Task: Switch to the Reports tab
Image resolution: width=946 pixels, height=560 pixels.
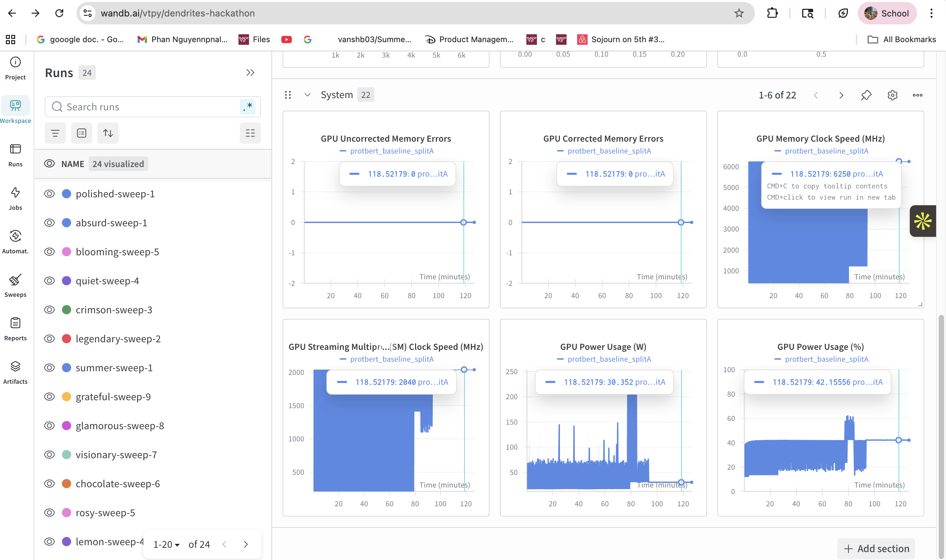Action: (15, 324)
